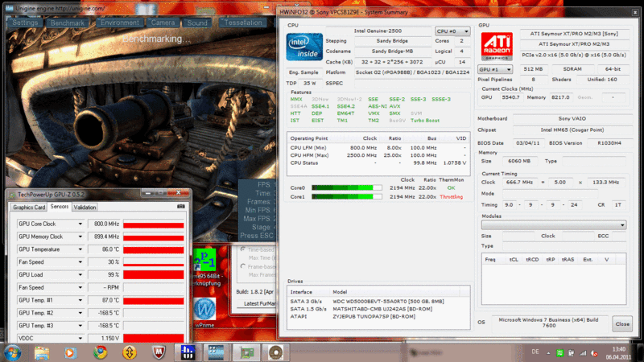Open the Settings tab in Unigine
Screen dimensions: 644x362
pyautogui.click(x=25, y=23)
